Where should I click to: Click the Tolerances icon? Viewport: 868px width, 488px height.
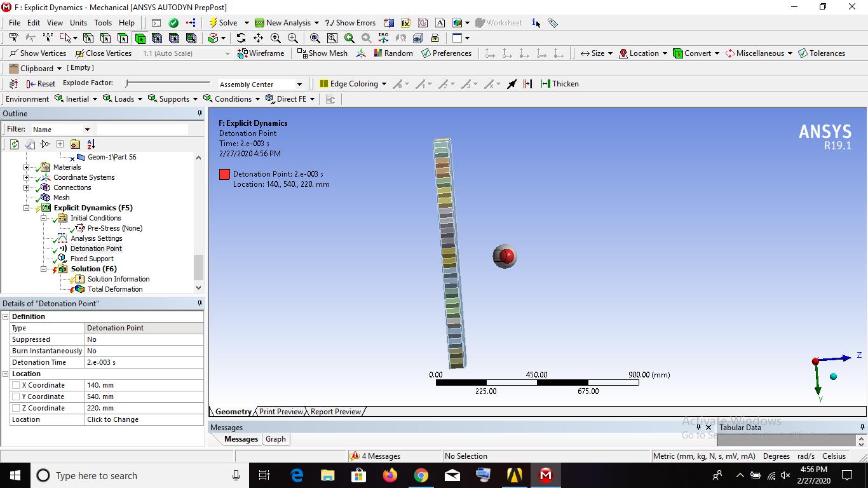point(803,53)
